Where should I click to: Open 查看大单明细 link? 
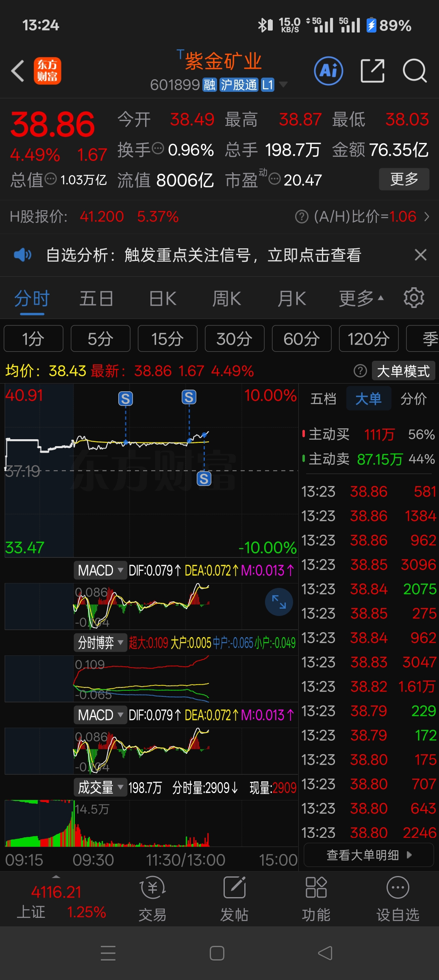(x=369, y=855)
